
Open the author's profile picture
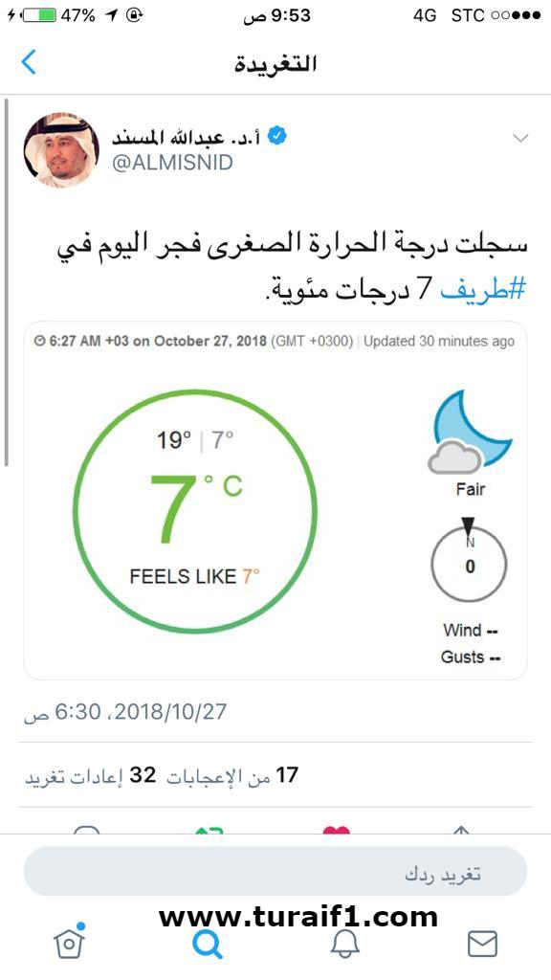click(x=61, y=150)
